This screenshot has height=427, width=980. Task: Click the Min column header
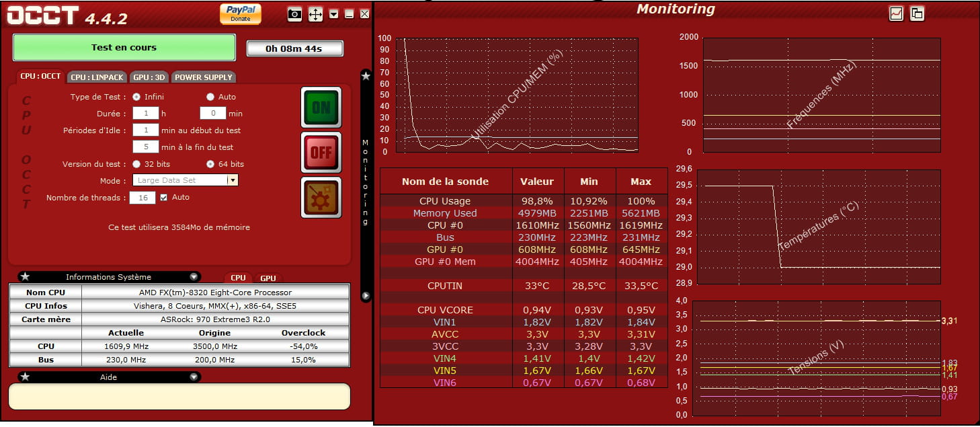pyautogui.click(x=589, y=182)
